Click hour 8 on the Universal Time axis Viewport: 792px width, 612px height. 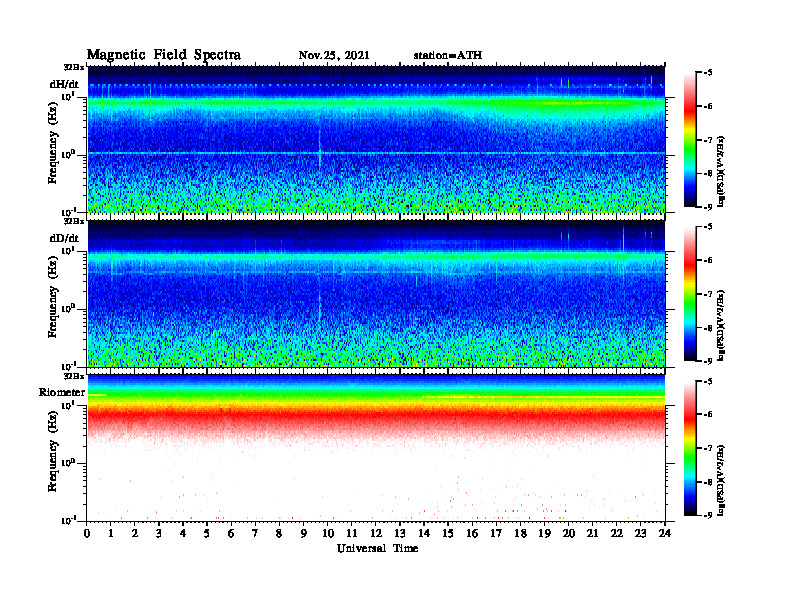pyautogui.click(x=279, y=534)
